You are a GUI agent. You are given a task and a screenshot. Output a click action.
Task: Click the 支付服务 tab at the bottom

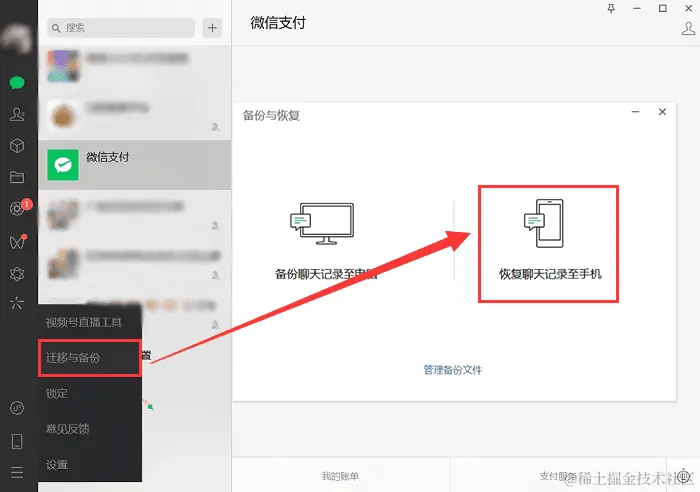coord(558,476)
